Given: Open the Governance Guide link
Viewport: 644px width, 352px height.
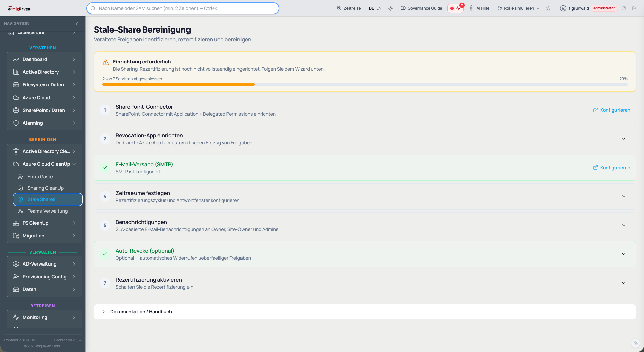Looking at the screenshot, I should [421, 8].
